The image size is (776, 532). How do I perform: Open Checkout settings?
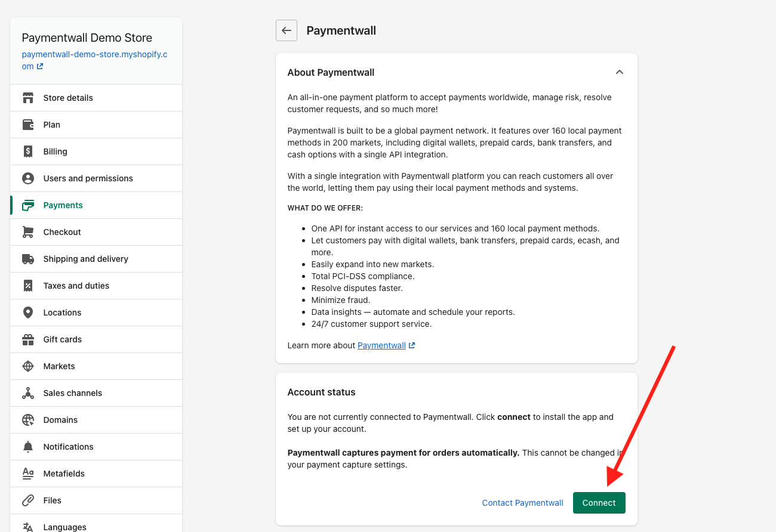coord(96,232)
